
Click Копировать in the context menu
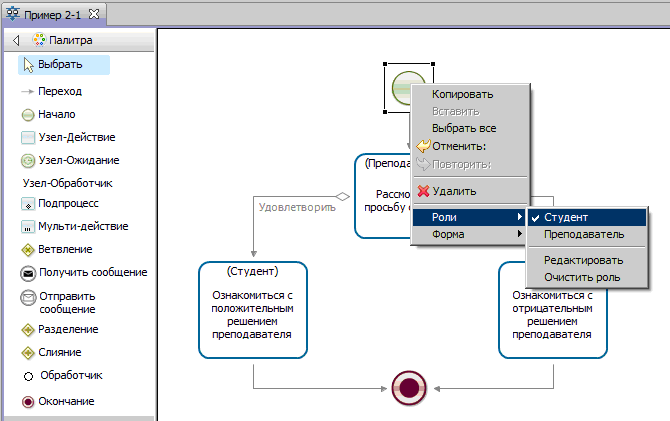click(x=462, y=94)
